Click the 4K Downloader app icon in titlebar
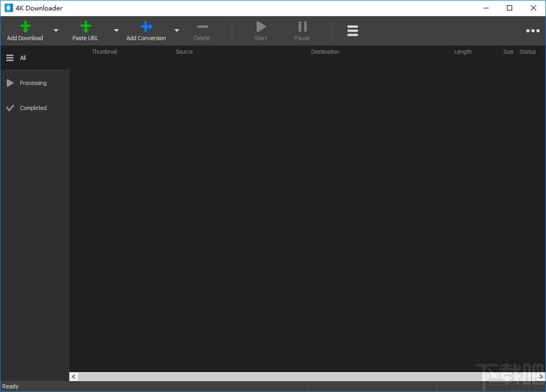This screenshot has height=392, width=546. [x=8, y=8]
